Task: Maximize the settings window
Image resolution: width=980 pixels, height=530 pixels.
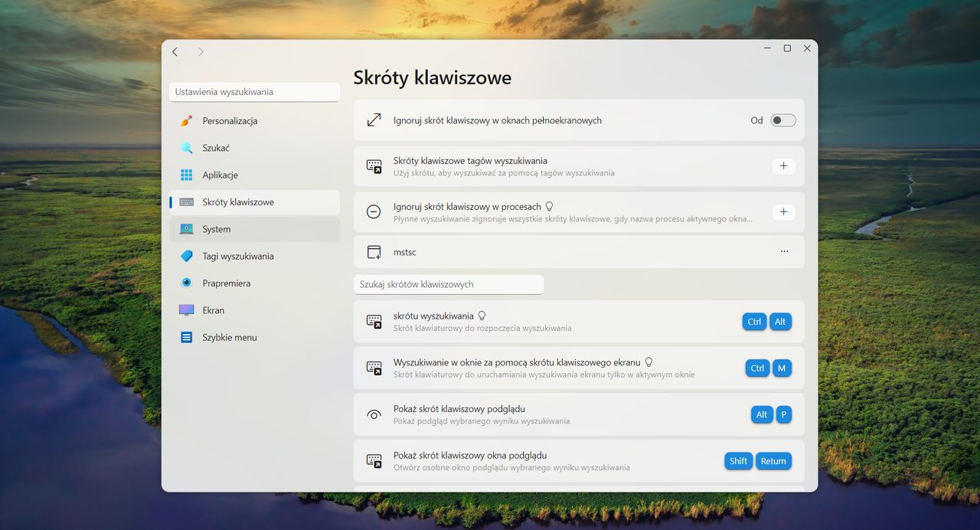Action: (787, 48)
